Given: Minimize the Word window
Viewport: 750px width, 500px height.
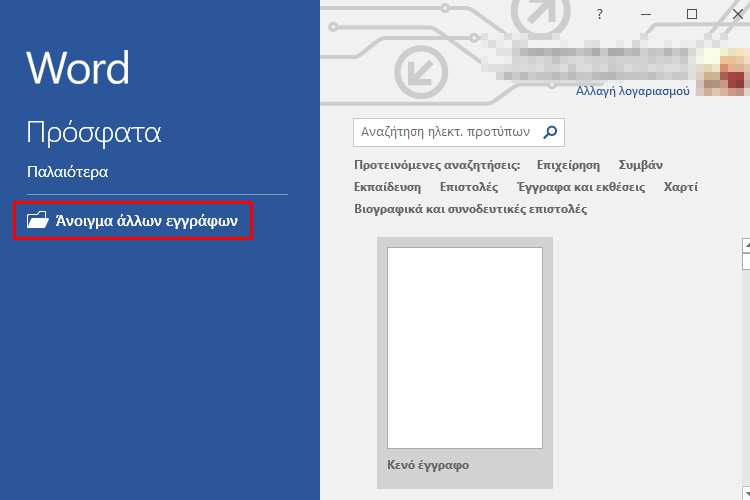Looking at the screenshot, I should [x=646, y=14].
